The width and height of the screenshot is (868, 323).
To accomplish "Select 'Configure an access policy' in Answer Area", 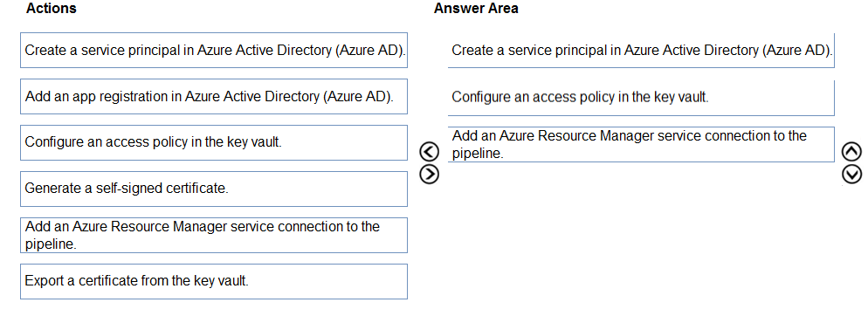I will [641, 98].
